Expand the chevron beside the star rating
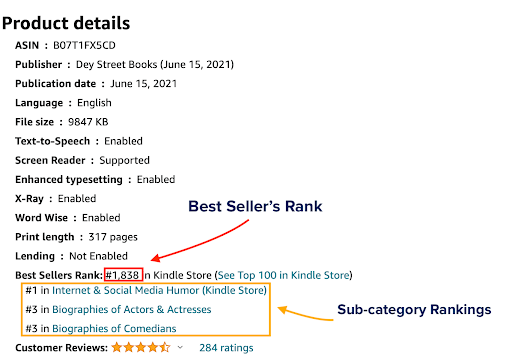 click(x=180, y=347)
